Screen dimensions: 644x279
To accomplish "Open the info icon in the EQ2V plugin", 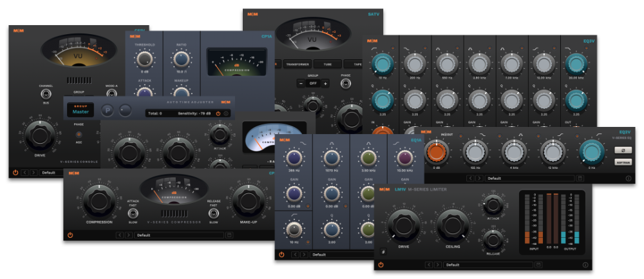I will tap(628, 178).
